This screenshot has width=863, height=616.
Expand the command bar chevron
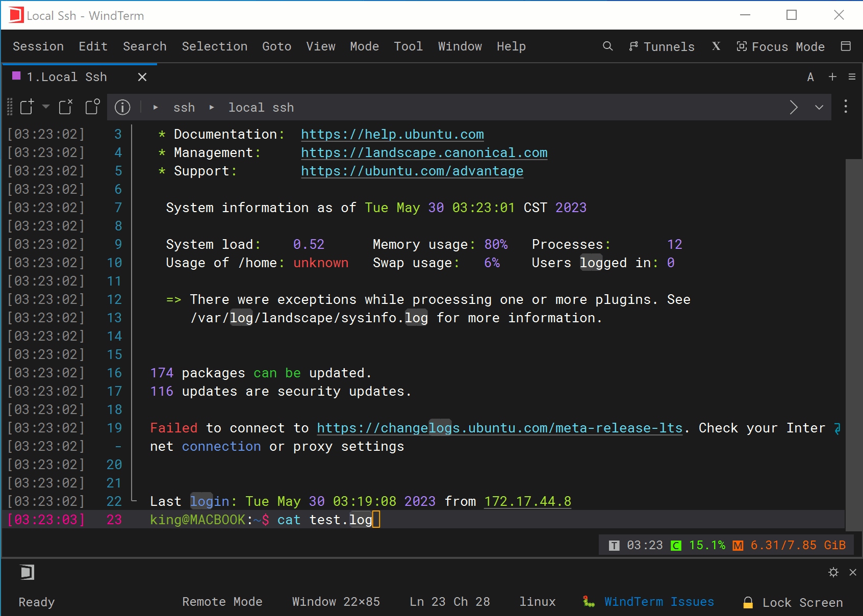click(818, 107)
